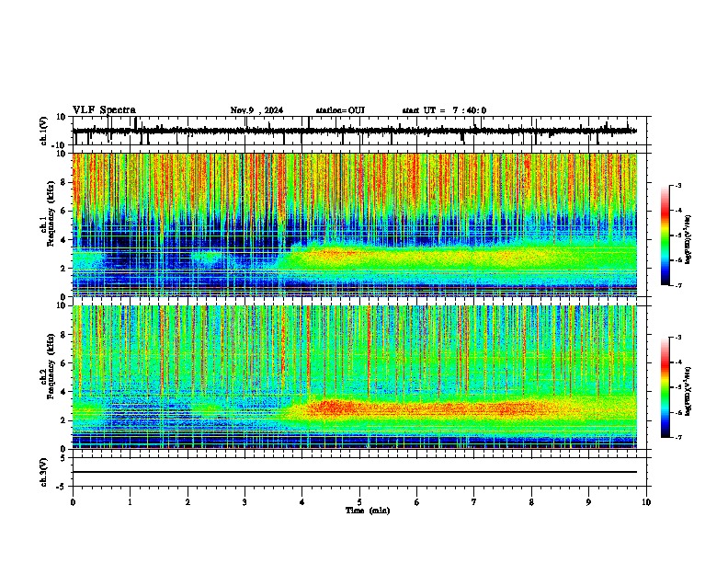728x563 pixels.
Task: Click the 'Time (min)' axis label
Action: pyautogui.click(x=368, y=511)
